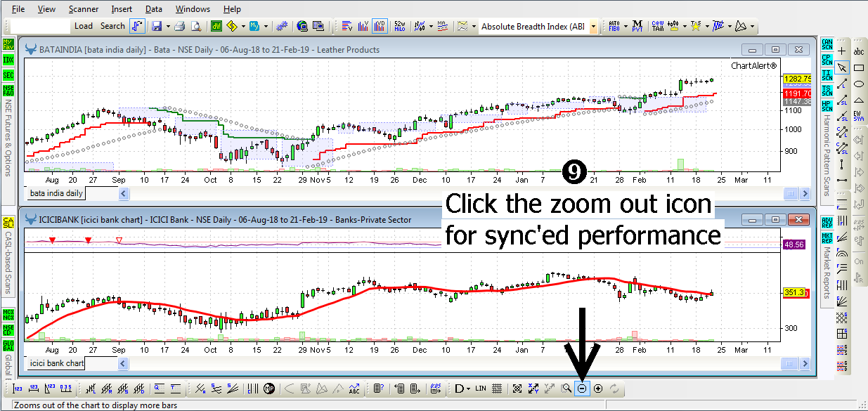Open the Harmonic Pattern Scans side tab
The image size is (868, 411).
[827, 156]
